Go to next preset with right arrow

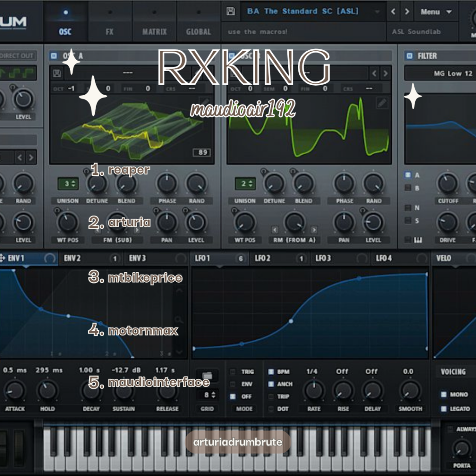407,12
